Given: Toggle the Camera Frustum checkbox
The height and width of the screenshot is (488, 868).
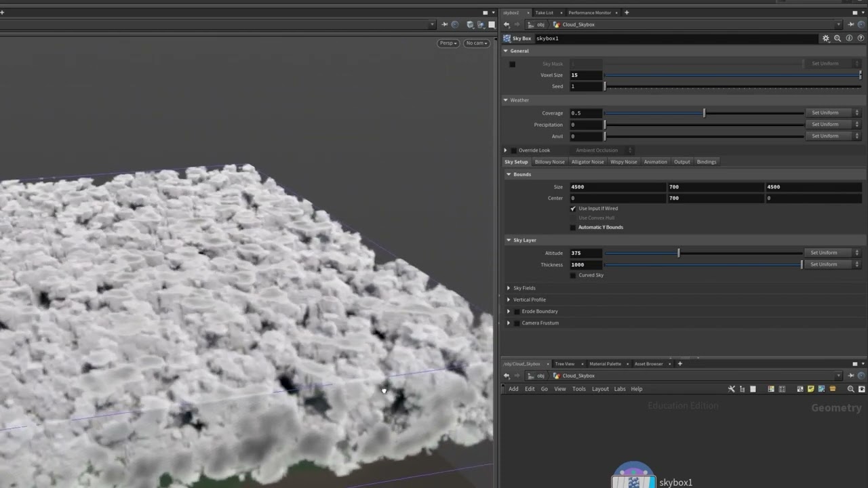Looking at the screenshot, I should point(517,323).
